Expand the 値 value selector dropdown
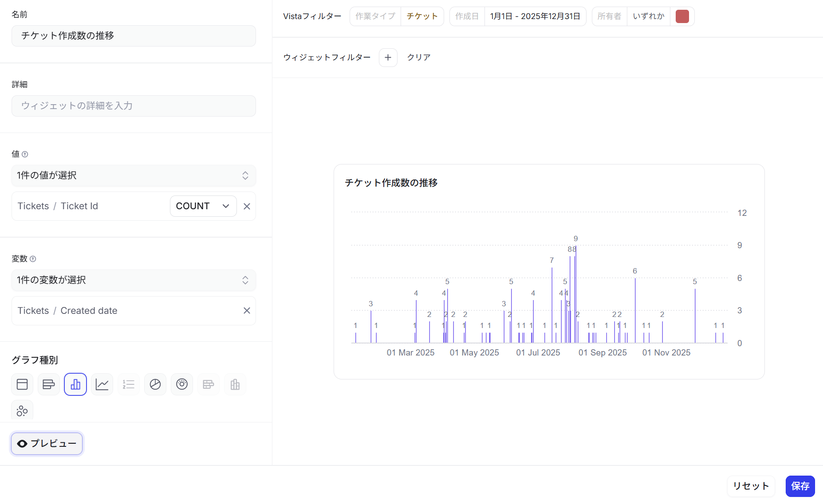 click(x=133, y=176)
